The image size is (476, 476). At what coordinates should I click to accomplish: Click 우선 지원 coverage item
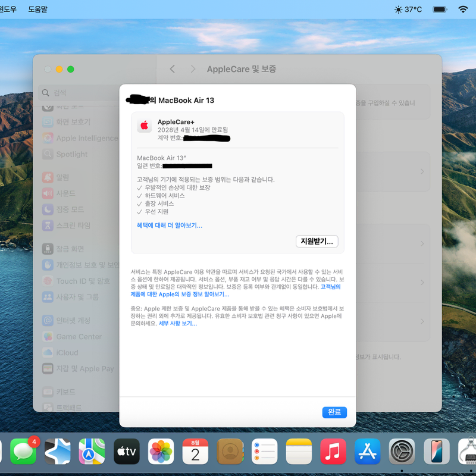tap(156, 212)
